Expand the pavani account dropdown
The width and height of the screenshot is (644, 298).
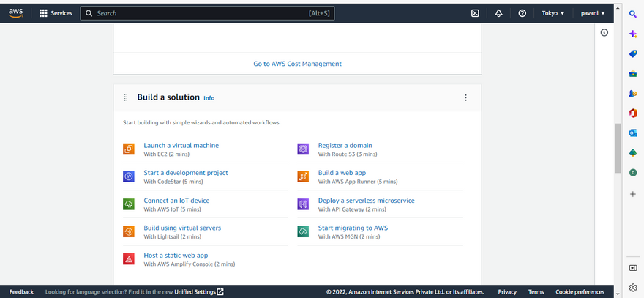[592, 13]
